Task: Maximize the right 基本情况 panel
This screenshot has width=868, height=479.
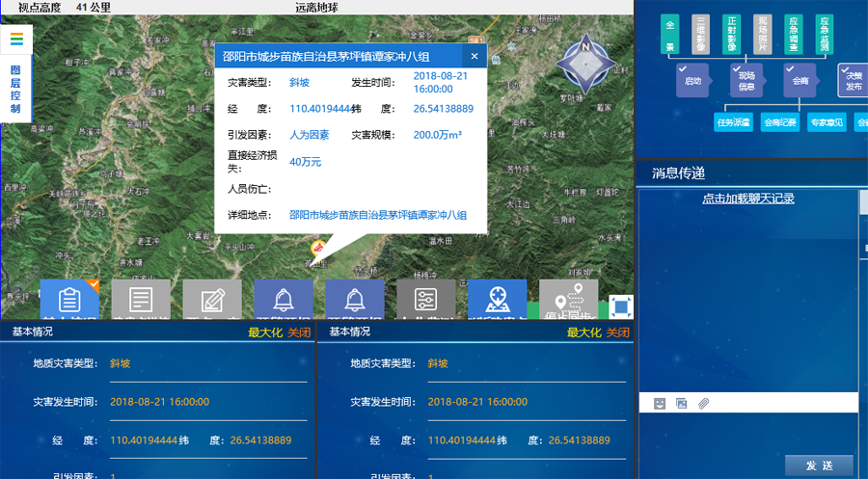Action: click(583, 333)
